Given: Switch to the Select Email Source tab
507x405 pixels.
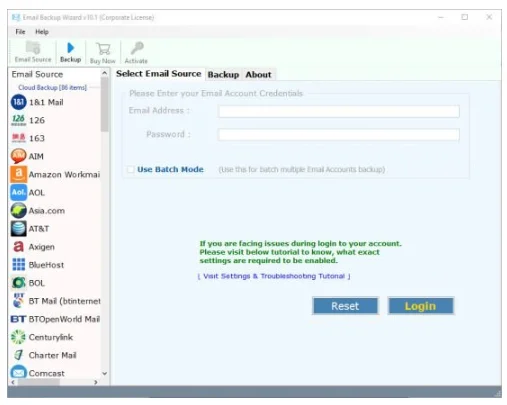Looking at the screenshot, I should point(159,74).
